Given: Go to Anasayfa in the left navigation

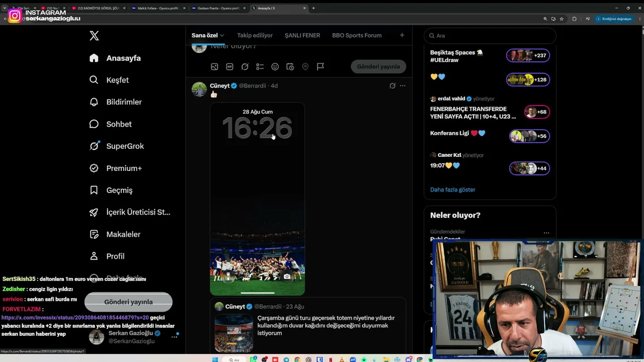Looking at the screenshot, I should coord(115,58).
